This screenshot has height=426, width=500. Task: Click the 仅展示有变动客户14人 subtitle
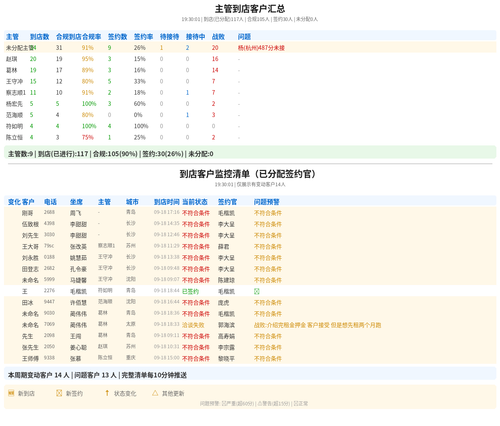(x=250, y=184)
